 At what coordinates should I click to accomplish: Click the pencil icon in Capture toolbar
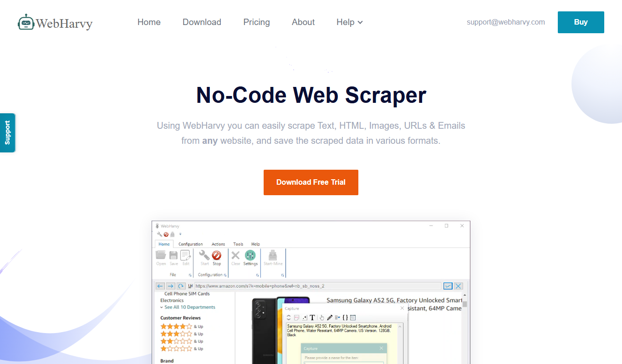(330, 318)
